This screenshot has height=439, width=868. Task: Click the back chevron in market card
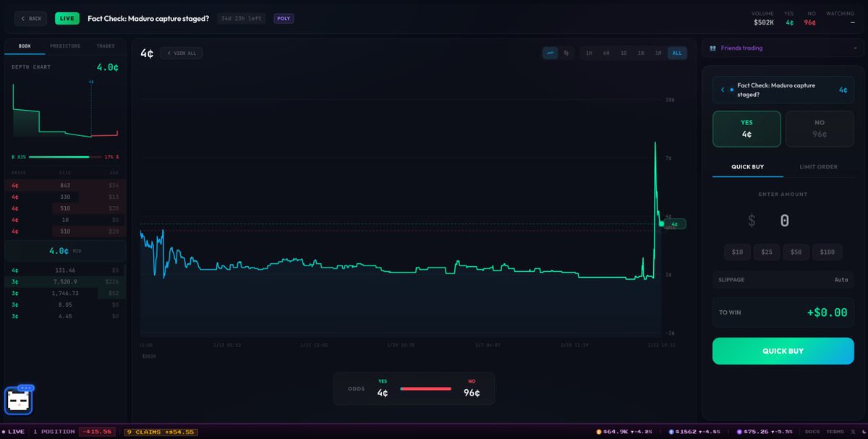click(723, 90)
